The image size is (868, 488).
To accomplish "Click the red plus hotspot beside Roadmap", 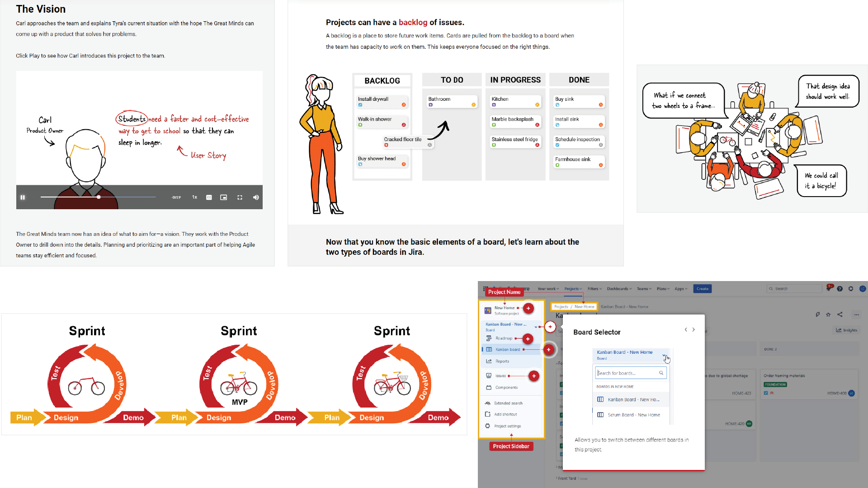I will (x=528, y=339).
